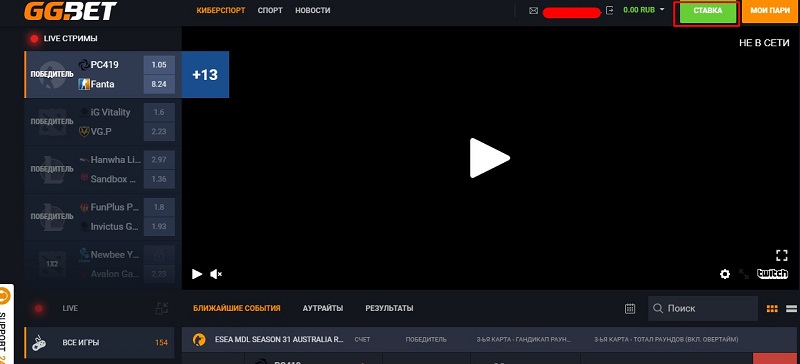Open the balance dropdown arrow

(662, 10)
